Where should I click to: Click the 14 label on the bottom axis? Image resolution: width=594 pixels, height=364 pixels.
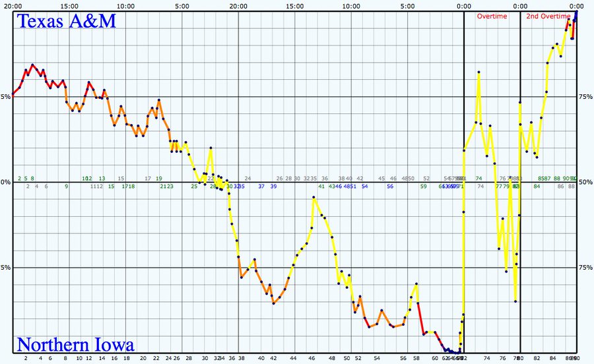(x=102, y=358)
